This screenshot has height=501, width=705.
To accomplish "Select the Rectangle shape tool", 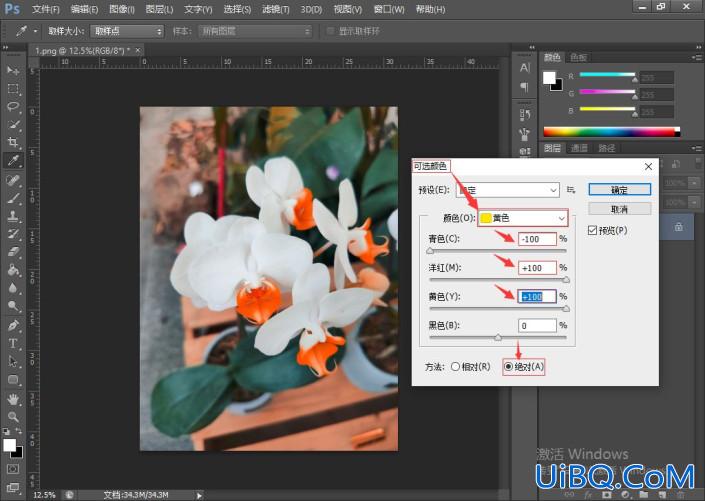I will point(13,380).
